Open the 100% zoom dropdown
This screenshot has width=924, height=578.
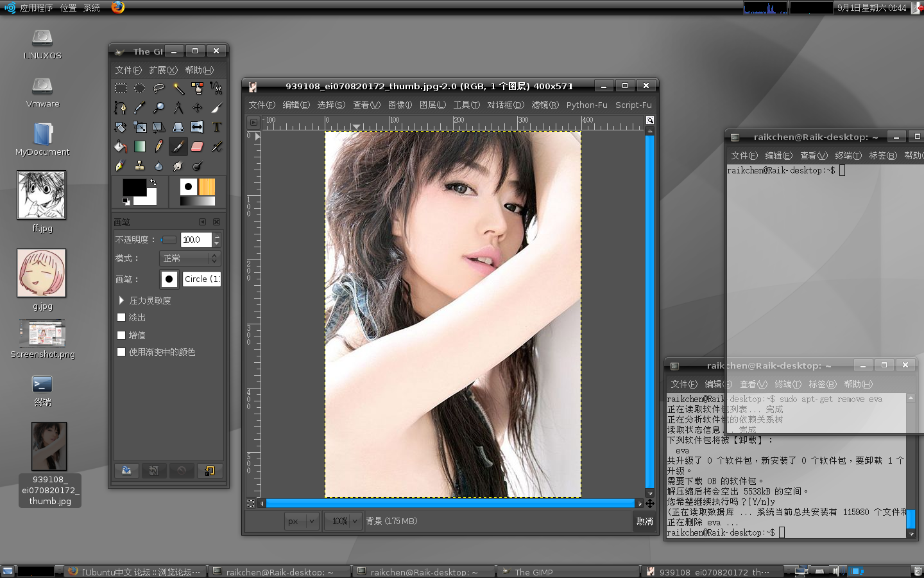(342, 521)
